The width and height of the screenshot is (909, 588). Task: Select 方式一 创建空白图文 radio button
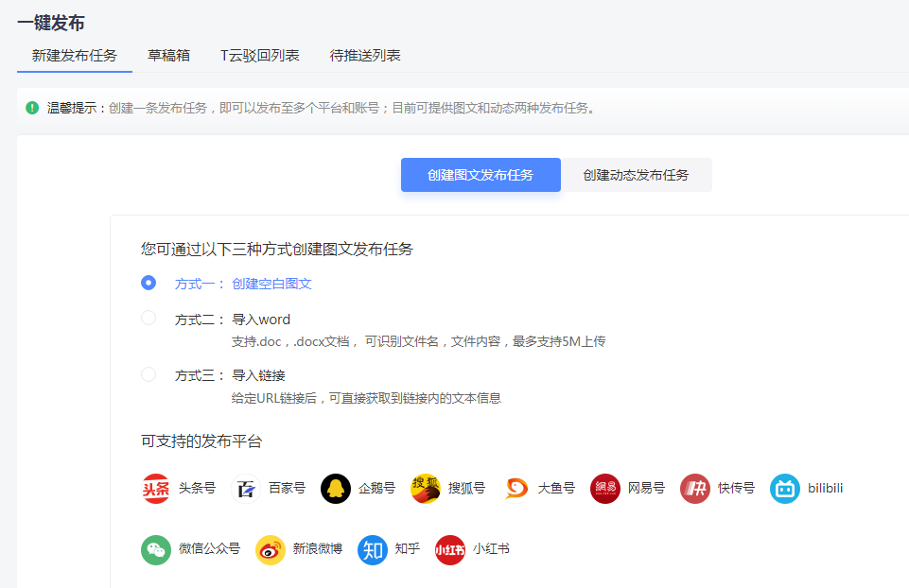149,283
